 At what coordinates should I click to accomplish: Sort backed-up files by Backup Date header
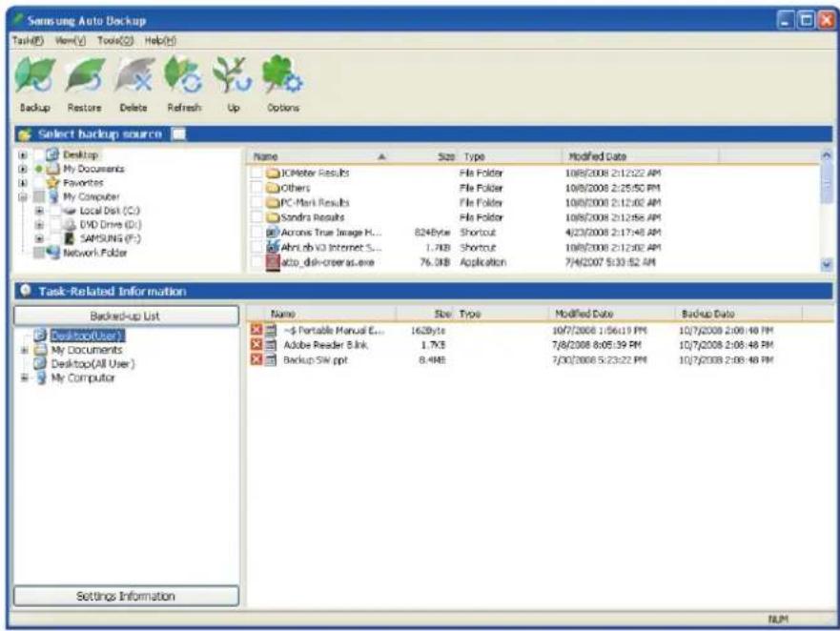click(x=738, y=314)
